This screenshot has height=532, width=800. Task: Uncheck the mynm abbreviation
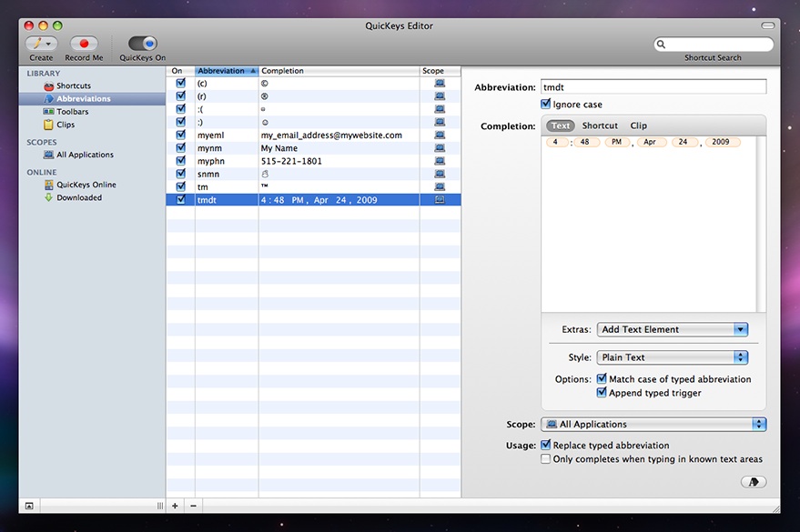pyautogui.click(x=180, y=147)
